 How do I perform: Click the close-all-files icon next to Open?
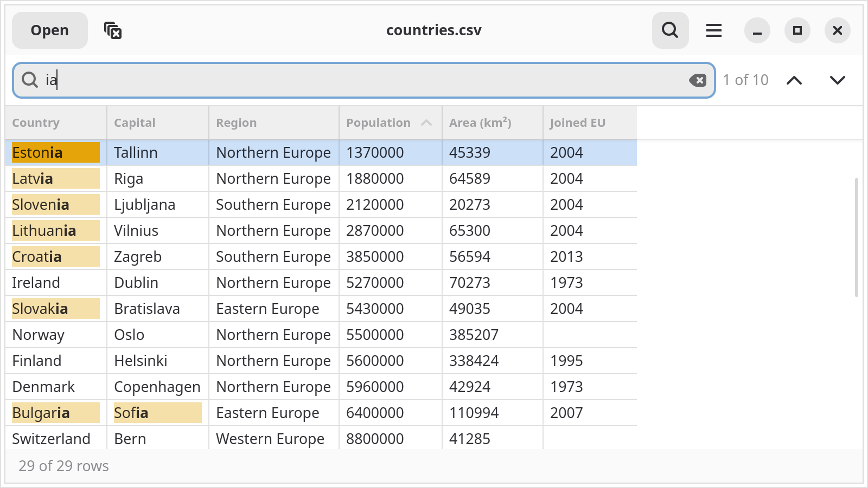113,30
